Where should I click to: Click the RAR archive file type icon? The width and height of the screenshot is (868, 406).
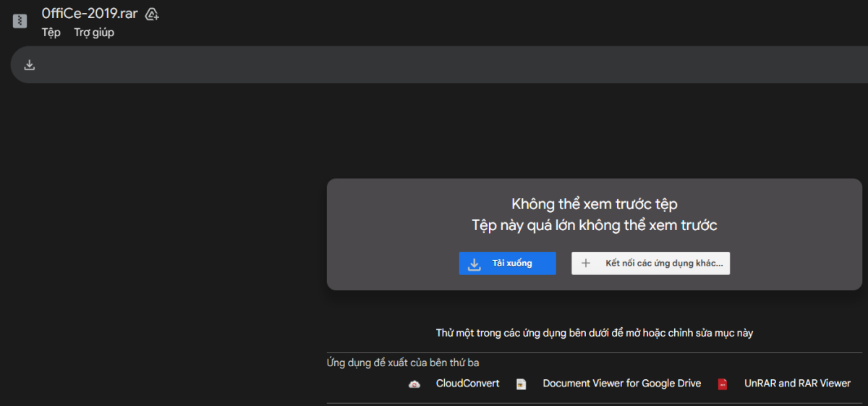pos(20,22)
